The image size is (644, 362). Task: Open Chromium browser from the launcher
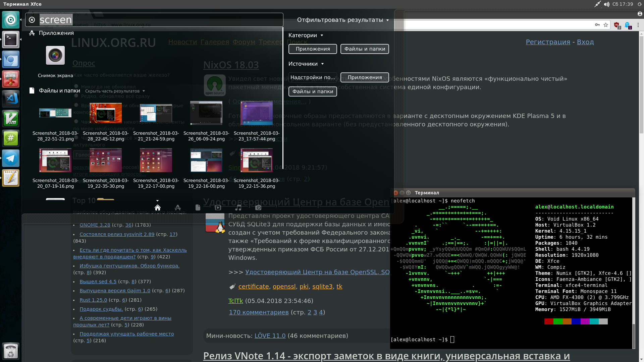[x=11, y=59]
